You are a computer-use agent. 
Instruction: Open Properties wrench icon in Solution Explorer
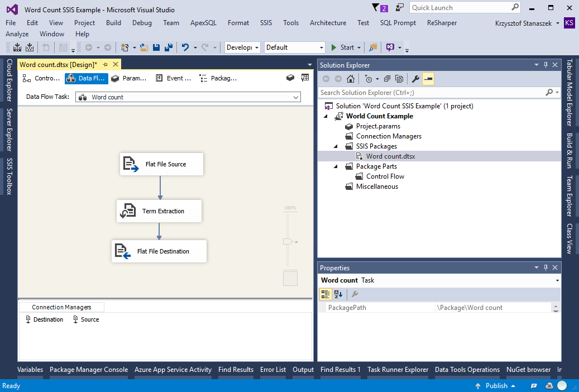click(x=415, y=79)
